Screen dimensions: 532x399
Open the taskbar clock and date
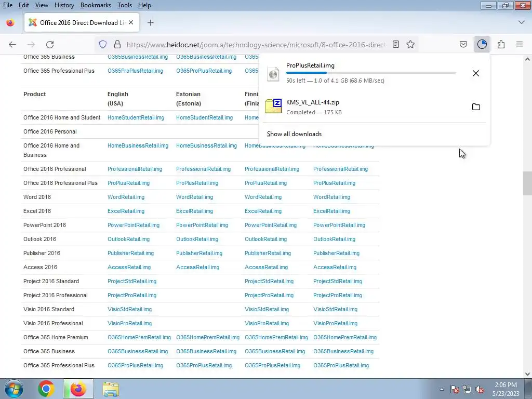click(506, 389)
